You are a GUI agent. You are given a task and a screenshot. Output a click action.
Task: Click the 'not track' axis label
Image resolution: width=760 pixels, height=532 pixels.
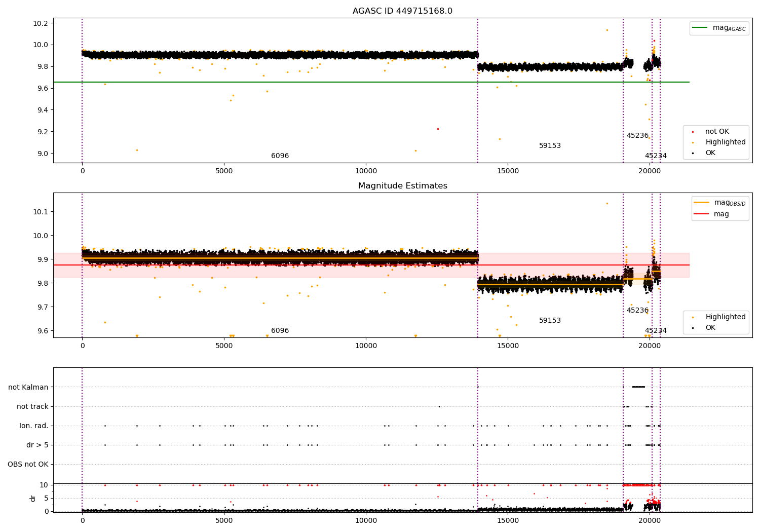click(32, 407)
